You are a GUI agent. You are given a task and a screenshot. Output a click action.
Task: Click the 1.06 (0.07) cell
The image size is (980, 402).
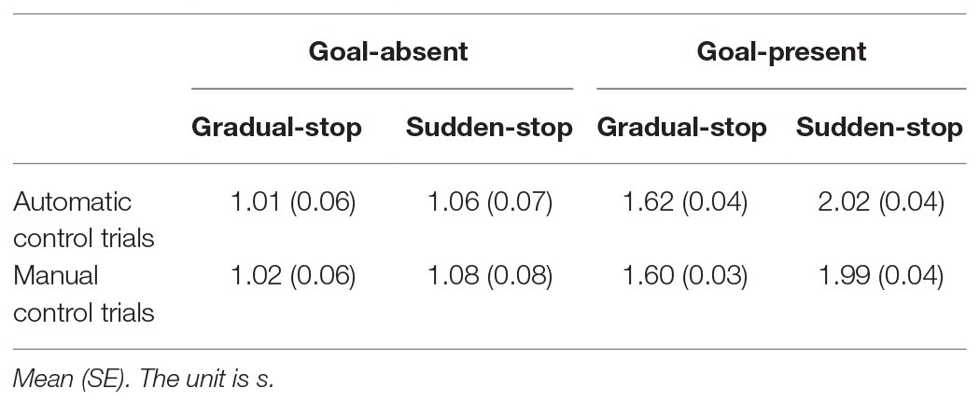(x=490, y=202)
